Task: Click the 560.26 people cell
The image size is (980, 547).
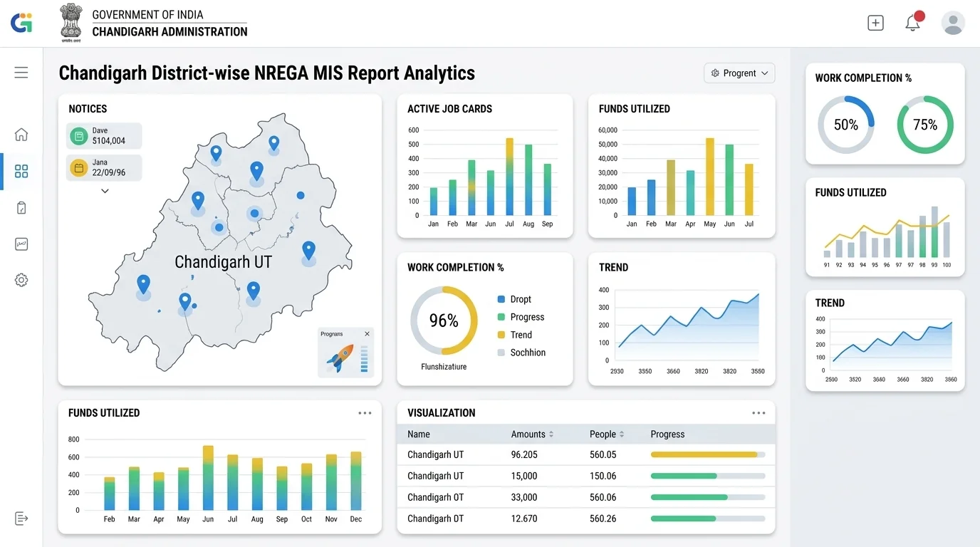Action: 603,519
